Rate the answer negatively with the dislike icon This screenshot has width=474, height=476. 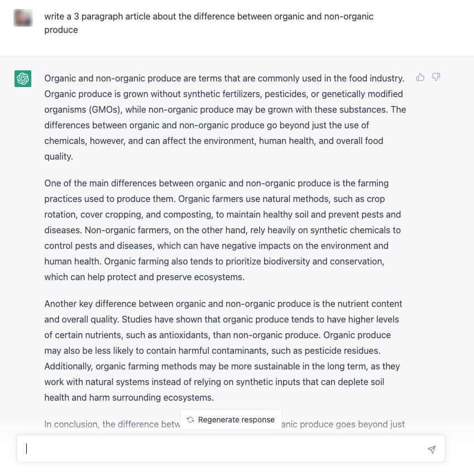click(436, 78)
